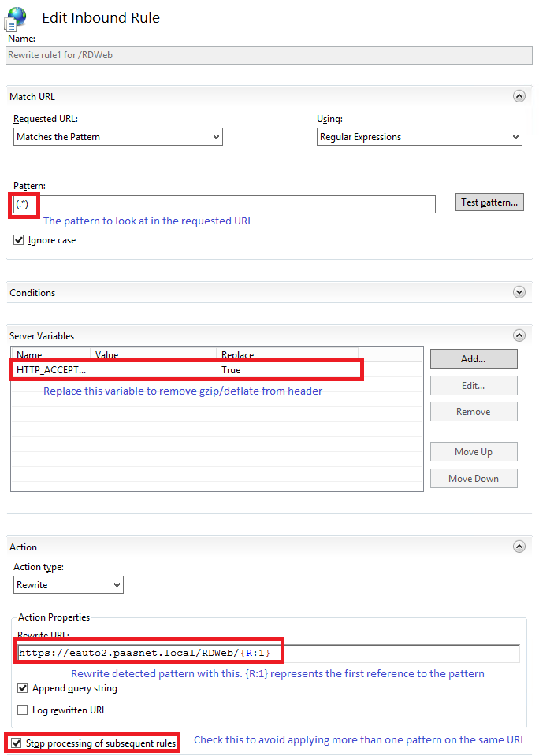Select the HTTP_ACCEPT server variable row
Image resolution: width=539 pixels, height=756 pixels.
[118, 369]
